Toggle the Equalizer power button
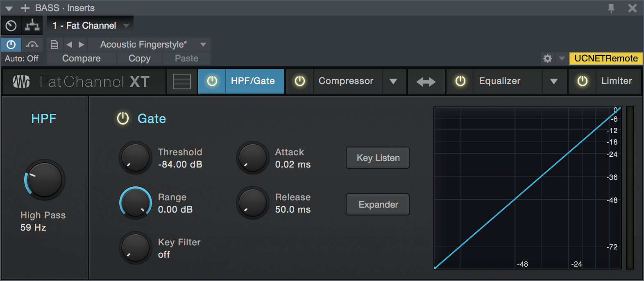This screenshot has width=644, height=281. 460,81
